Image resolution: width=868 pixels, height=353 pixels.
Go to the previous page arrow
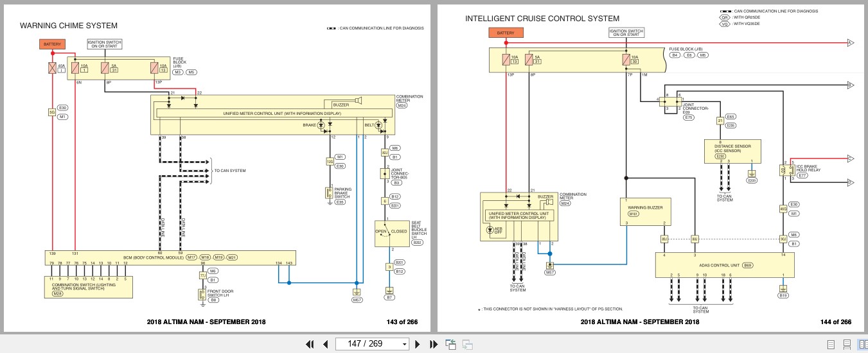(x=326, y=344)
